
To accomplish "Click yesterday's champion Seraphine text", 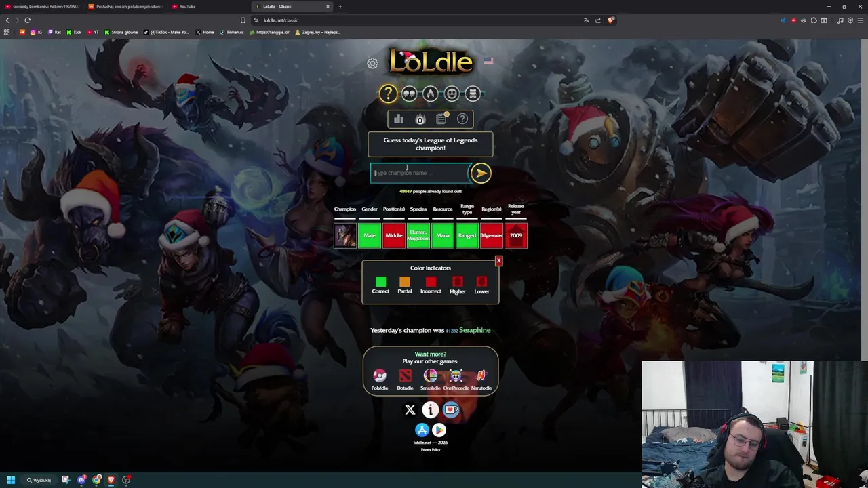I will [x=475, y=330].
